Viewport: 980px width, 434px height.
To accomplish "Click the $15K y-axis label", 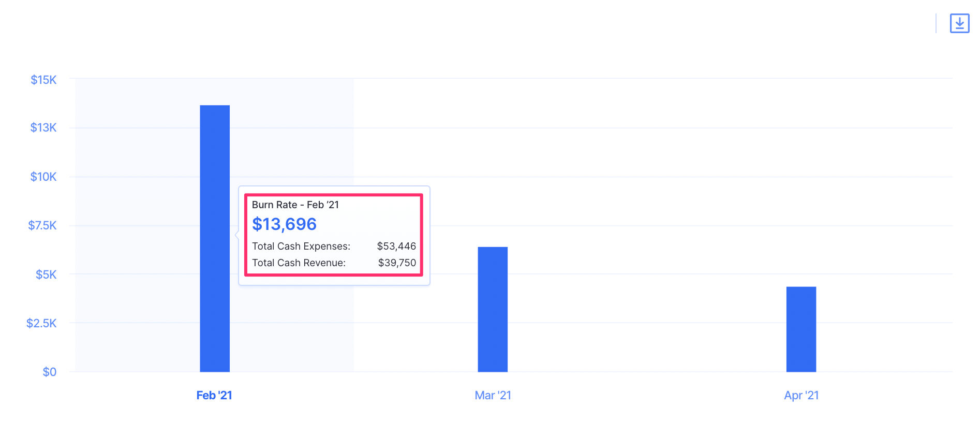I will 43,80.
